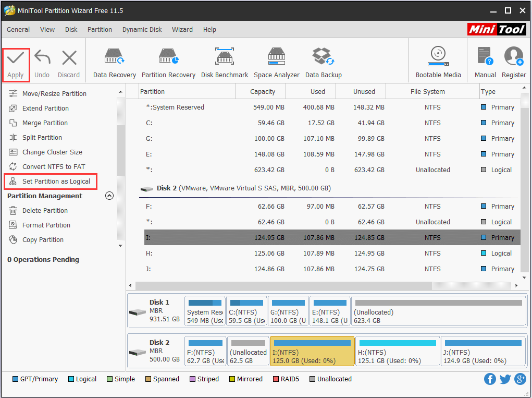Create Bootable Media
Screen dimensions: 532x398
point(438,63)
